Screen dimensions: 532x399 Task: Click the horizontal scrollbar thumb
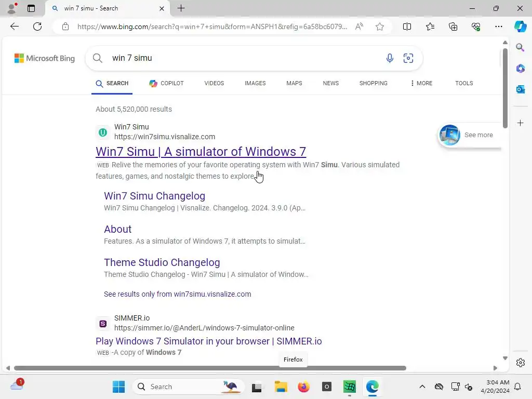click(x=210, y=368)
